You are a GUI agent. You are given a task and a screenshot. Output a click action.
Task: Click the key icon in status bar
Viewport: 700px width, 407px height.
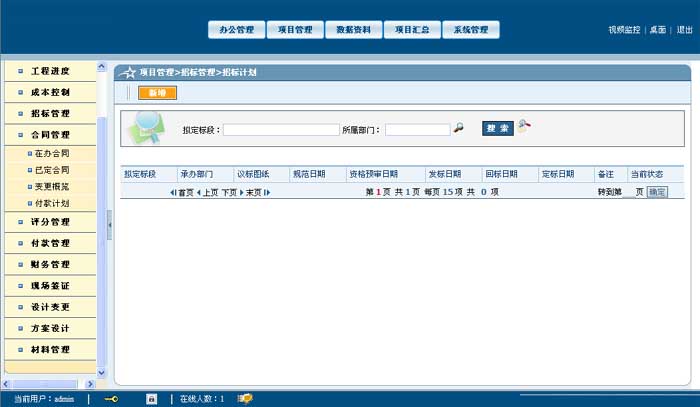coord(110,398)
